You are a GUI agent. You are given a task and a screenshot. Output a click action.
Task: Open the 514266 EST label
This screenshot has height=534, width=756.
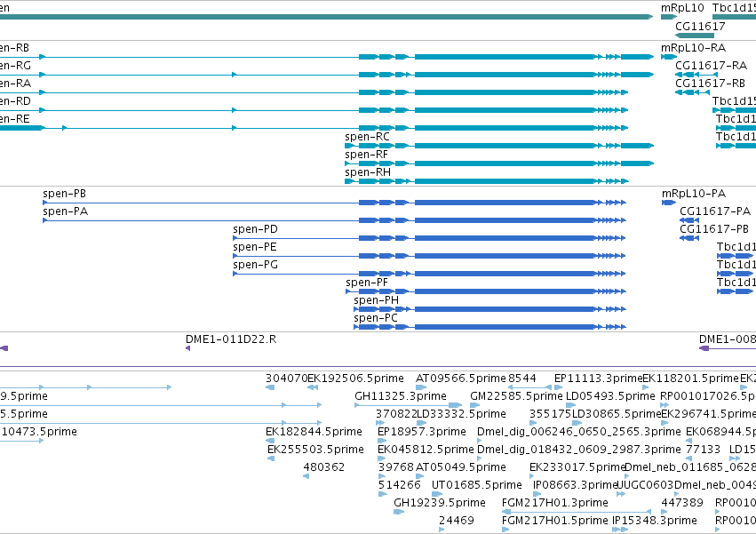tap(400, 485)
